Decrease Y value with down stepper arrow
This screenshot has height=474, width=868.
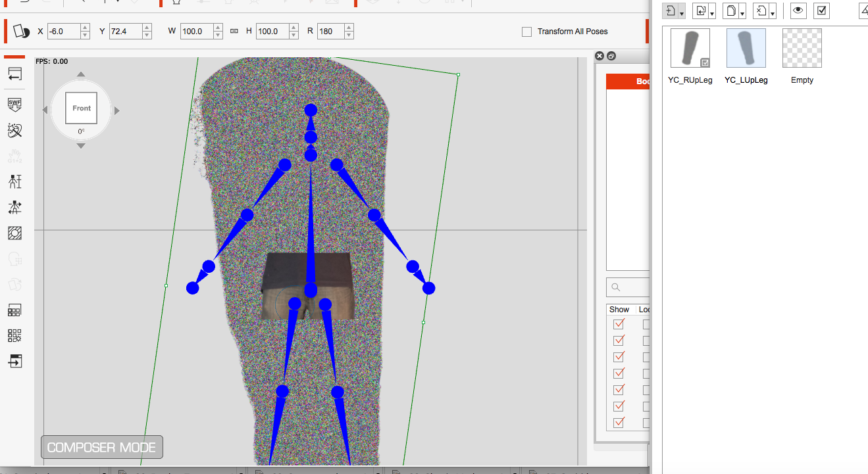tap(147, 35)
